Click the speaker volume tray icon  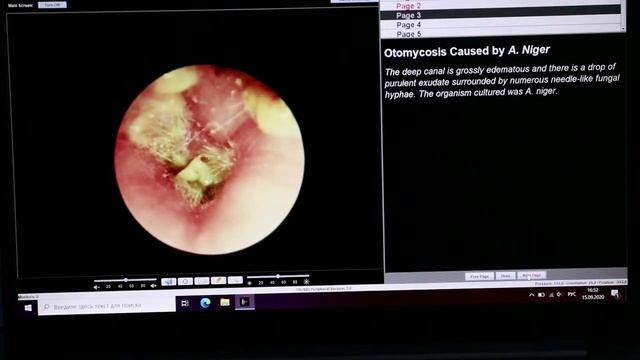560,294
